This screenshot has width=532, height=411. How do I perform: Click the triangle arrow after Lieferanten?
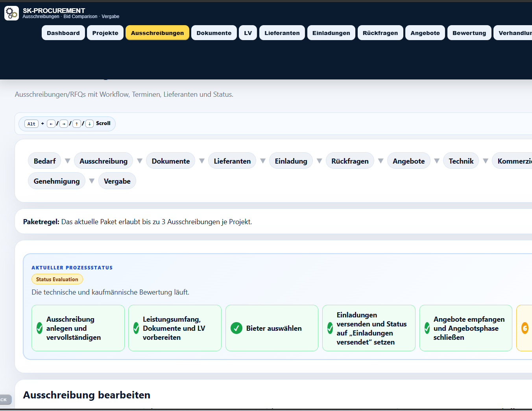(x=263, y=161)
